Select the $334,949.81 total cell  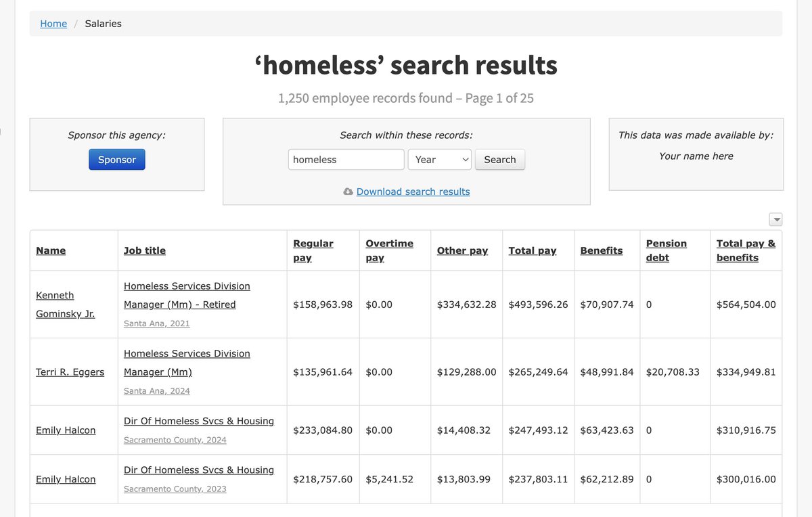(746, 372)
